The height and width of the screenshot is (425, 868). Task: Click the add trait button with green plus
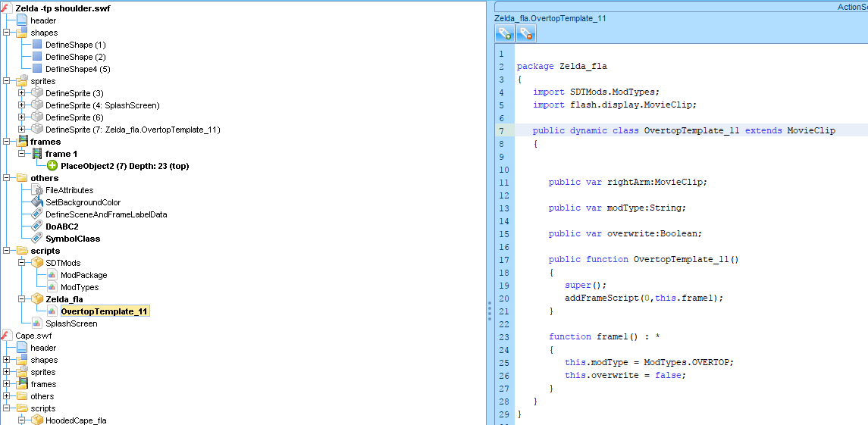tap(504, 34)
